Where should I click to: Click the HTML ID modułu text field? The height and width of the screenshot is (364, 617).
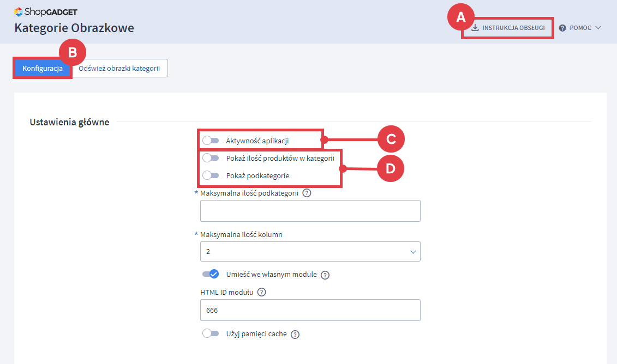[310, 310]
